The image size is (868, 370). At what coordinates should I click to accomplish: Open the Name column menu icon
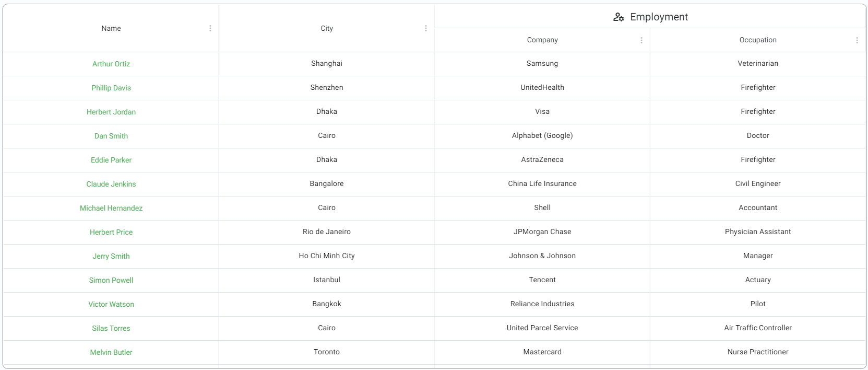pyautogui.click(x=210, y=28)
